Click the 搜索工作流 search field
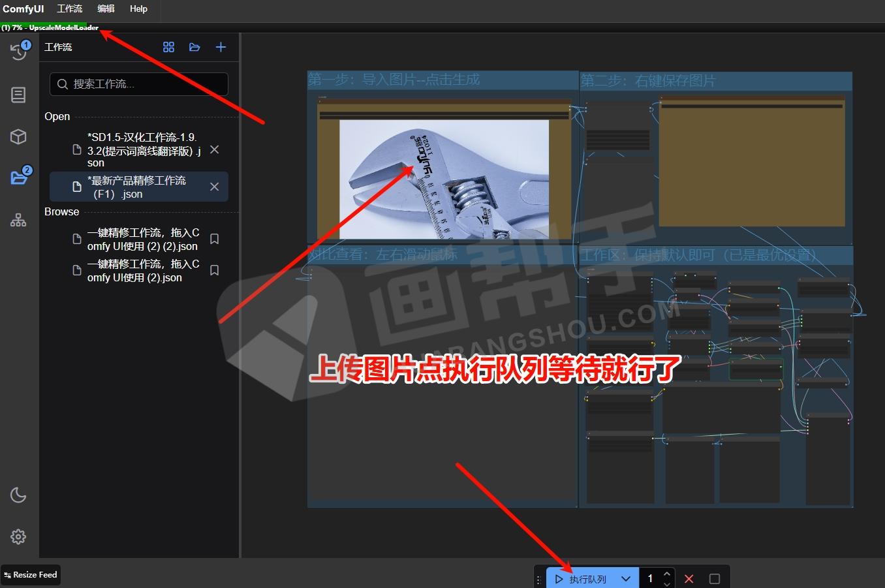Screen dimensions: 885x588 tap(139, 84)
